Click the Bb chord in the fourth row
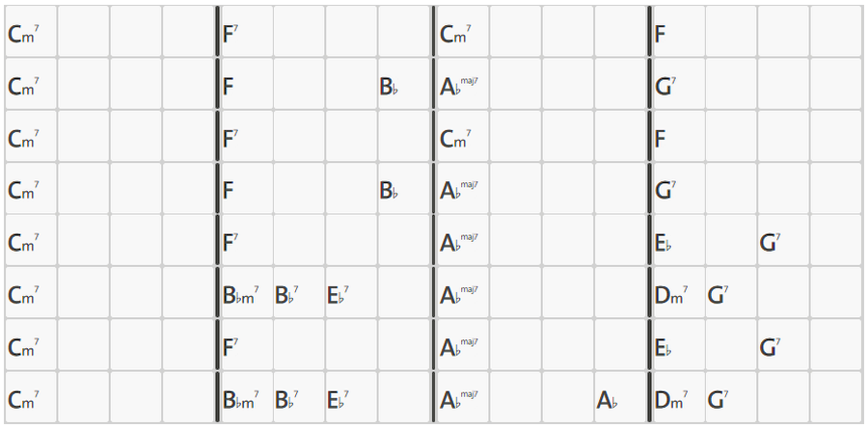 [389, 191]
